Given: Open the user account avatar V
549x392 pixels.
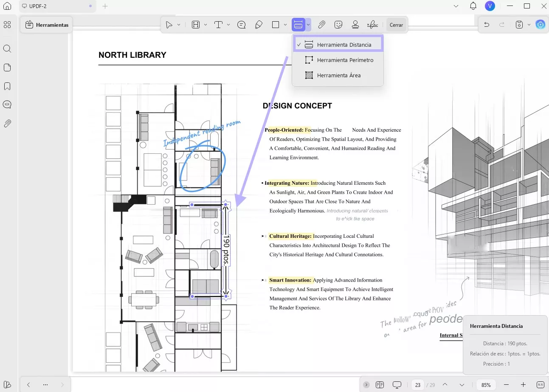Looking at the screenshot, I should point(490,6).
